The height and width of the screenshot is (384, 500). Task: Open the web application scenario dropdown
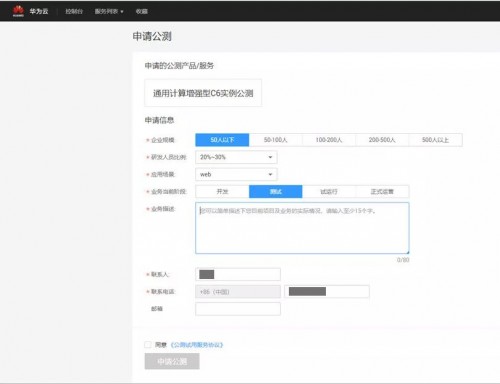coord(236,174)
